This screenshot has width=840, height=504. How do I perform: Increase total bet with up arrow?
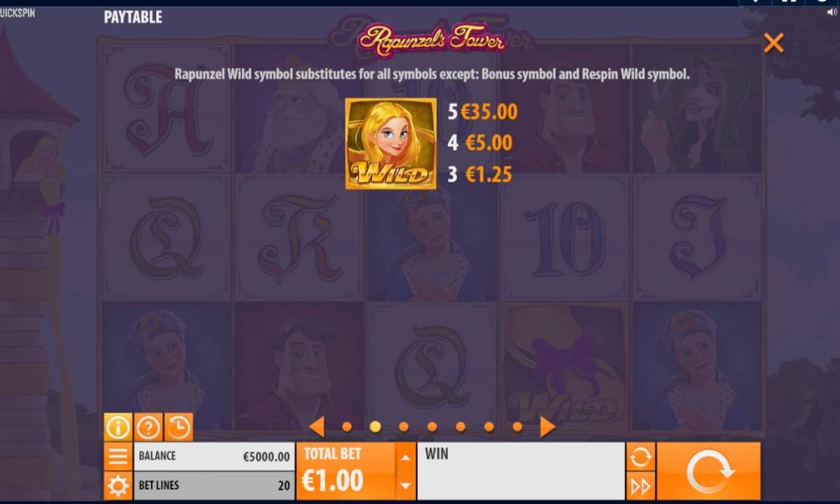point(406,457)
